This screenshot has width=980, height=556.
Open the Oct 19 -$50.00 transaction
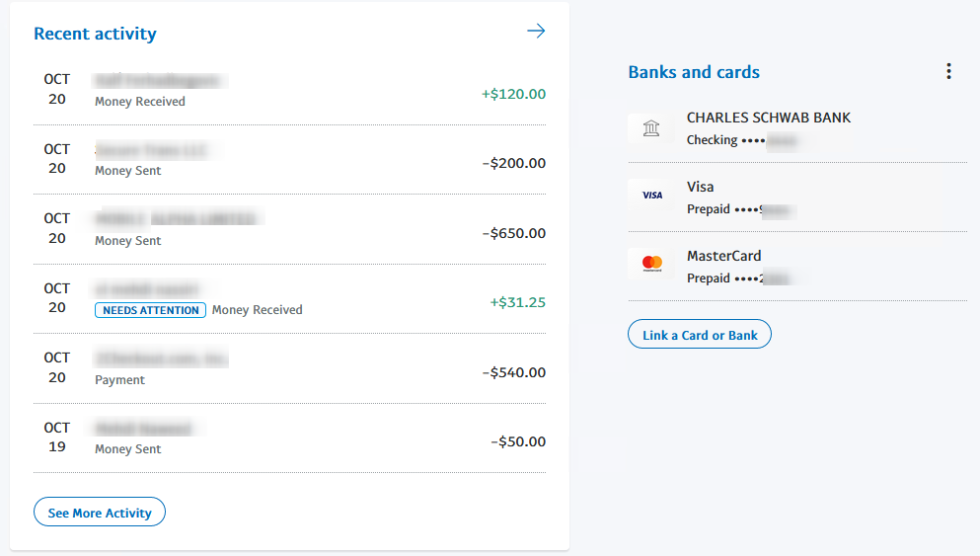pos(289,438)
